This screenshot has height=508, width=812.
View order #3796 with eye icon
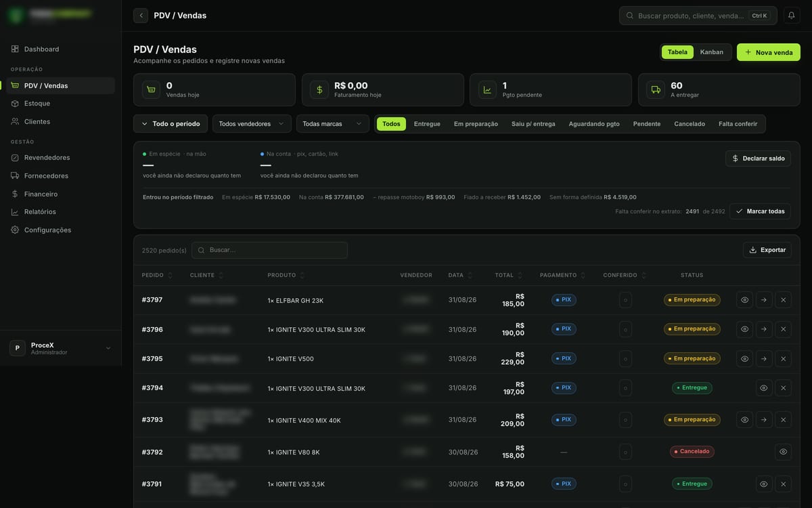[x=745, y=329]
